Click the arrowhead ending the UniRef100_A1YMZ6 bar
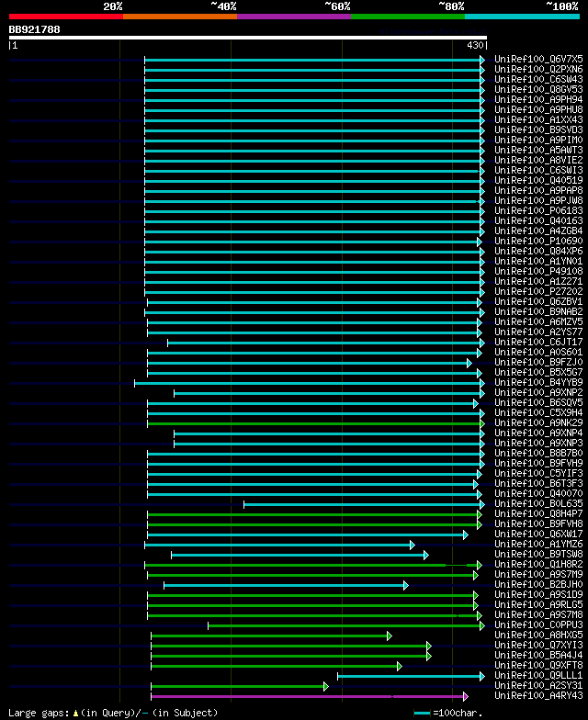This screenshot has height=720, width=588. point(413,546)
